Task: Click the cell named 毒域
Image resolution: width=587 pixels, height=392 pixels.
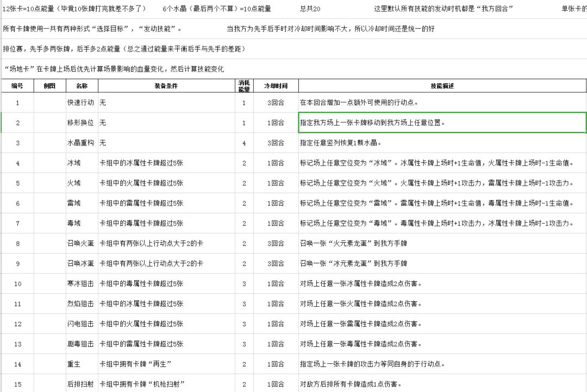Action: (x=82, y=223)
